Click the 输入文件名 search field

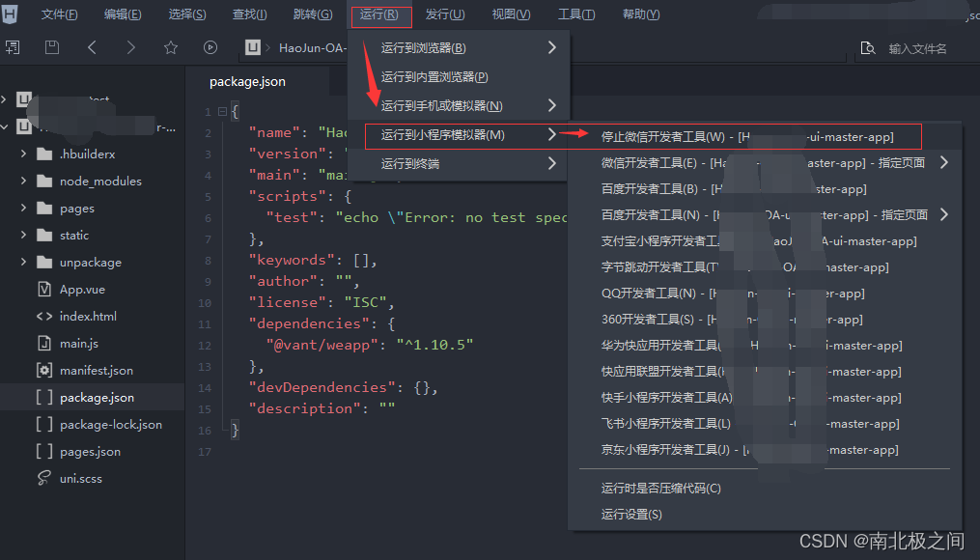917,48
